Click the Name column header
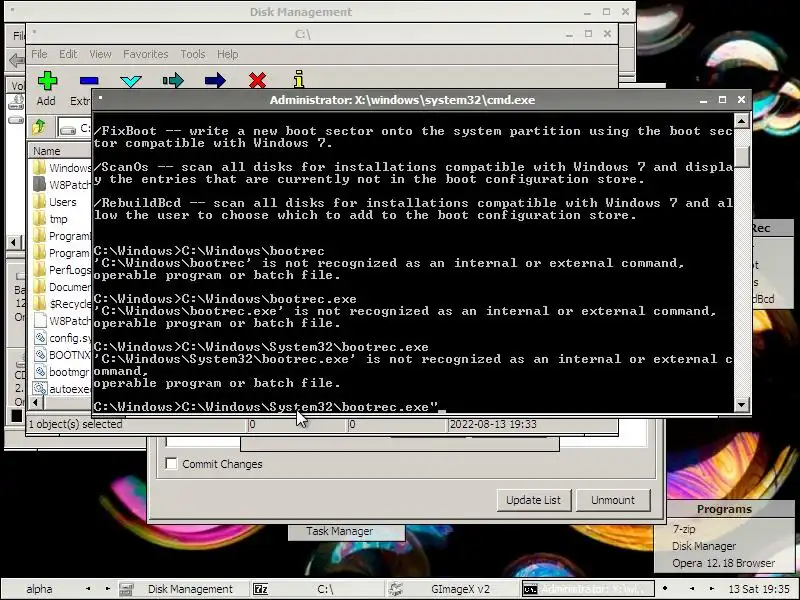 click(61, 151)
